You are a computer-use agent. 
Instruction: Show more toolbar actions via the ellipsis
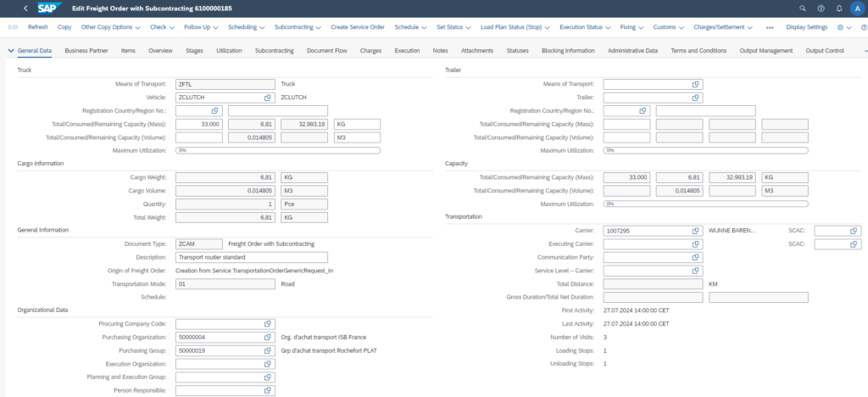point(770,27)
